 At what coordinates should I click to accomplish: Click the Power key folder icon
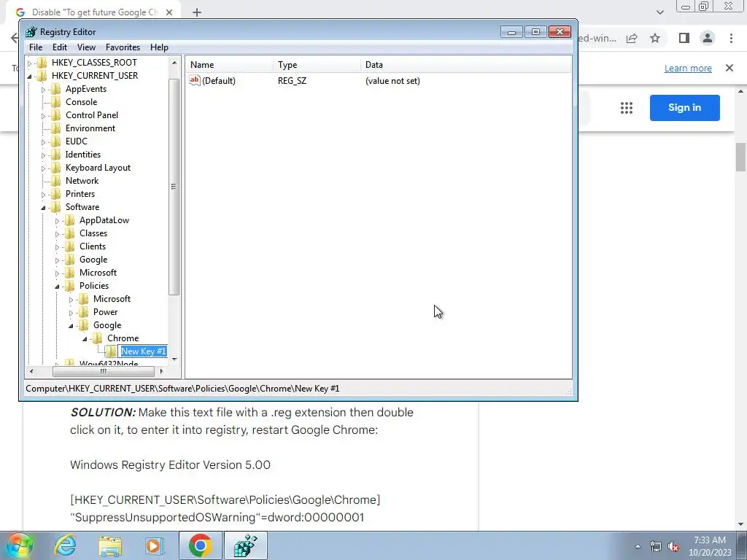point(83,312)
